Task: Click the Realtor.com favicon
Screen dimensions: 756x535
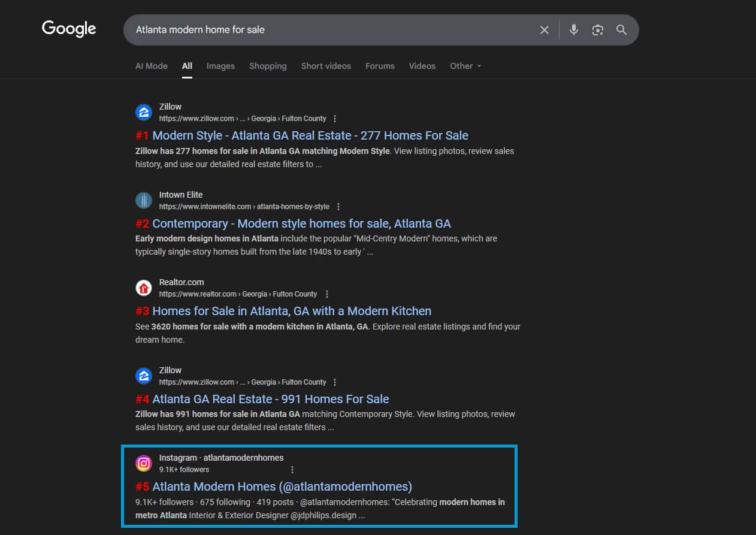Action: click(x=144, y=288)
